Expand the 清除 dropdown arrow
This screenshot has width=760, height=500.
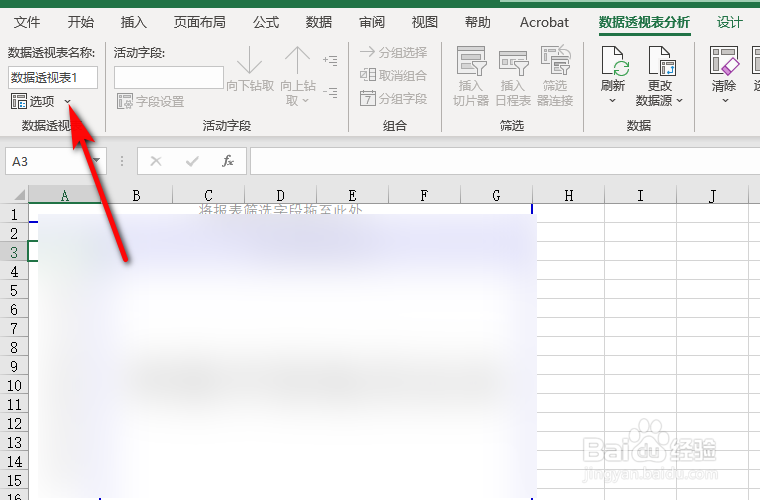[725, 101]
